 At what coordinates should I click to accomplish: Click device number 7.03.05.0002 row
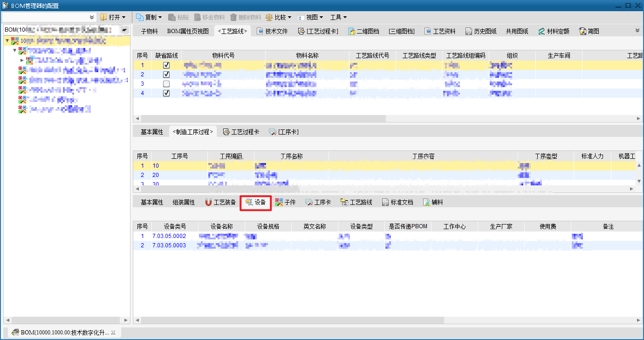pos(169,236)
